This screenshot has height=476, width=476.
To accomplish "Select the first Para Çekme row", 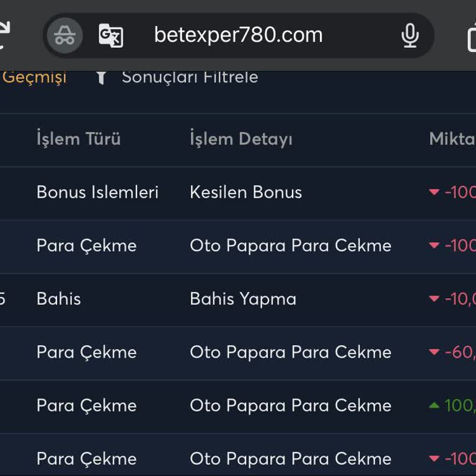I will coord(86,245).
